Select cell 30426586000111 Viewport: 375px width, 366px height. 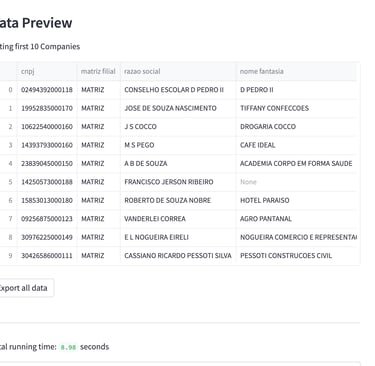point(47,256)
